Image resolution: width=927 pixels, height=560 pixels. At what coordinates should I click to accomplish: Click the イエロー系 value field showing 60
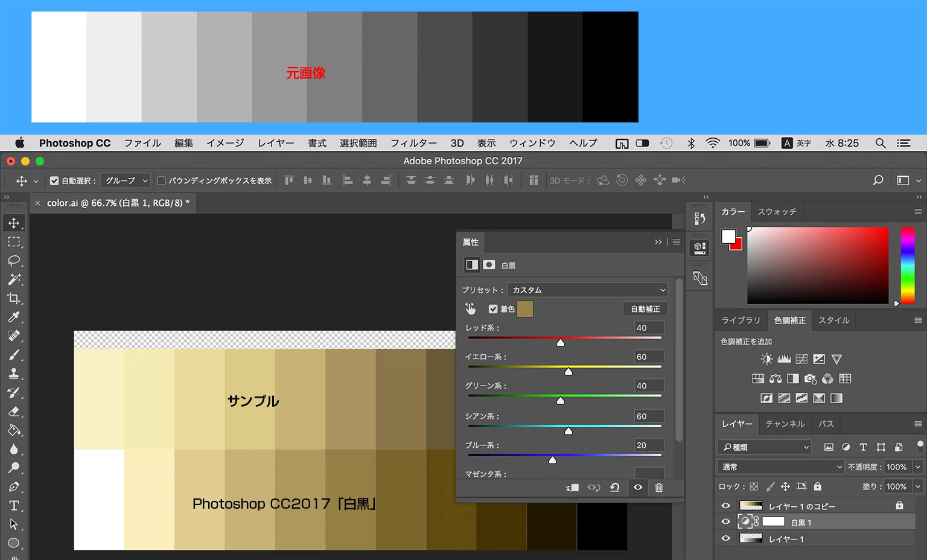point(649,357)
